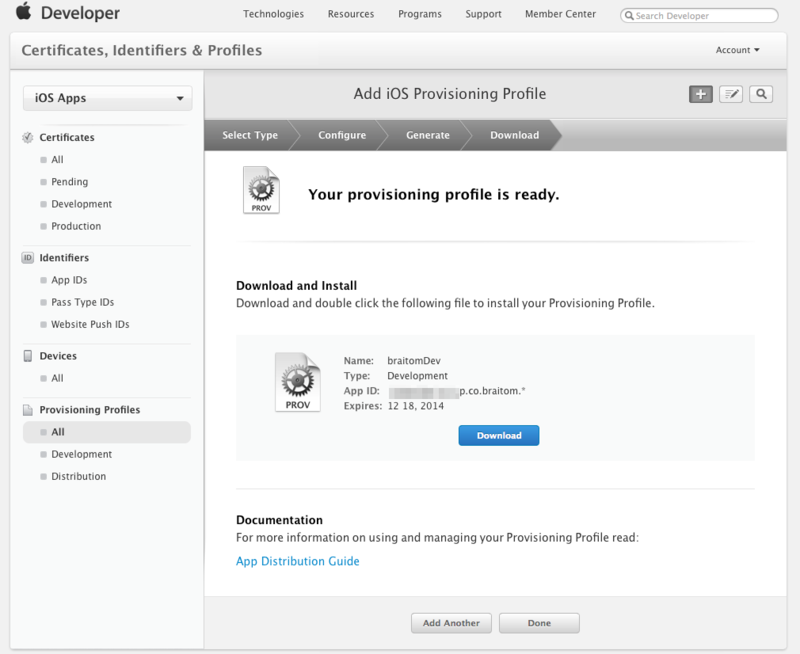Select App IDs in sidebar

pyautogui.click(x=69, y=280)
